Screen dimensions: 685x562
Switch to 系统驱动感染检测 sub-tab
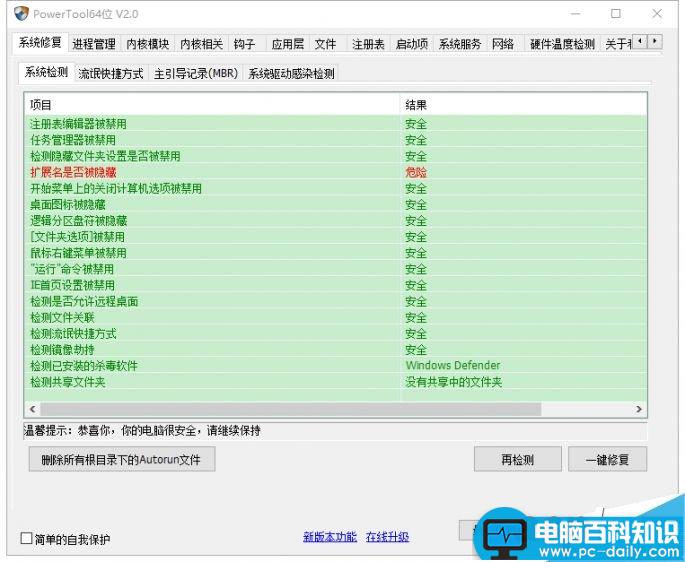point(291,73)
